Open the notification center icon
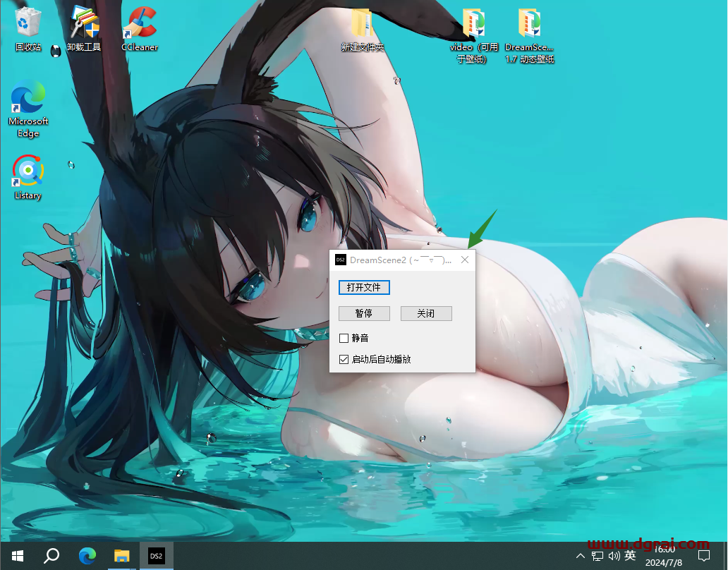The height and width of the screenshot is (570, 728). [704, 556]
